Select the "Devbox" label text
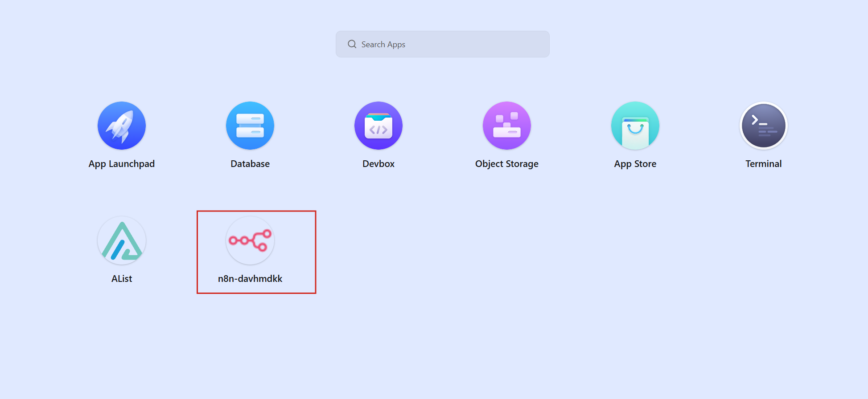Viewport: 868px width, 399px height. (x=378, y=164)
